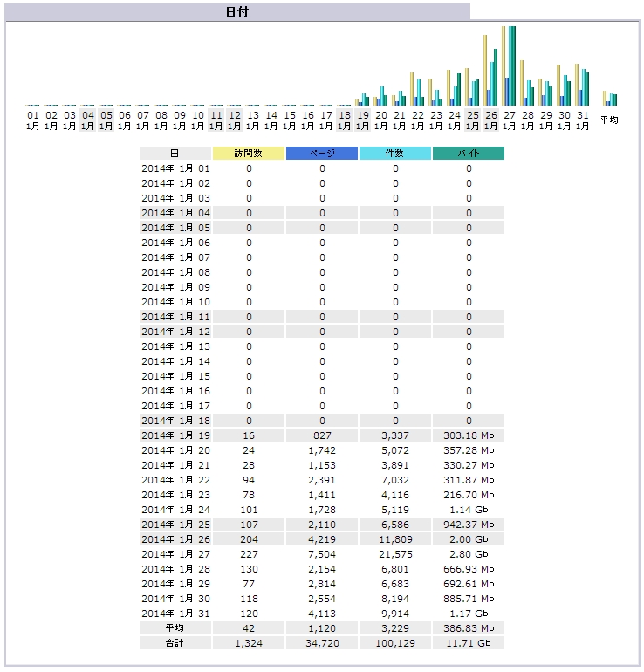Click the bytes value 1.17 Gb
Screen dimensions: 644x672
469,614
